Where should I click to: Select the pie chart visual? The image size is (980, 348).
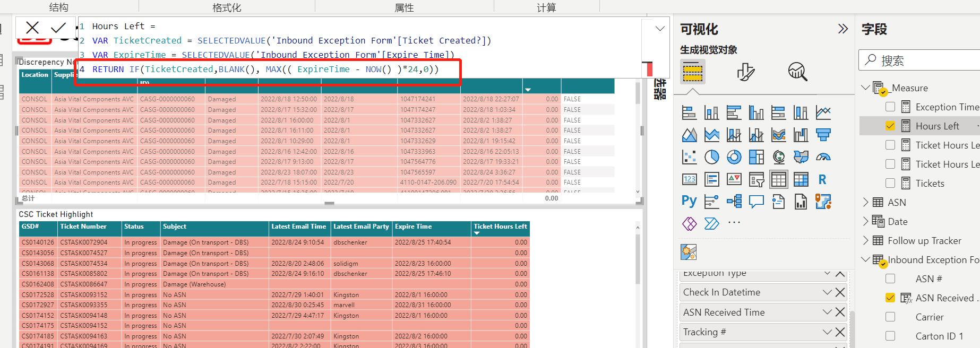click(x=712, y=157)
